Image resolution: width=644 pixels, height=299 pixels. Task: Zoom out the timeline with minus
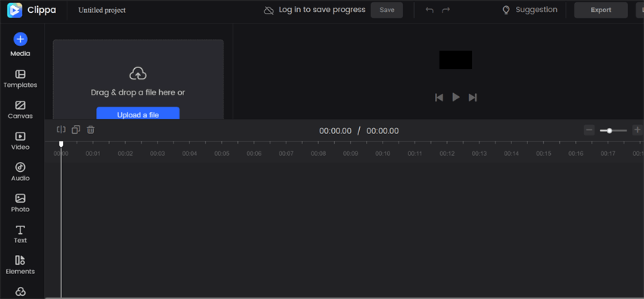click(589, 130)
